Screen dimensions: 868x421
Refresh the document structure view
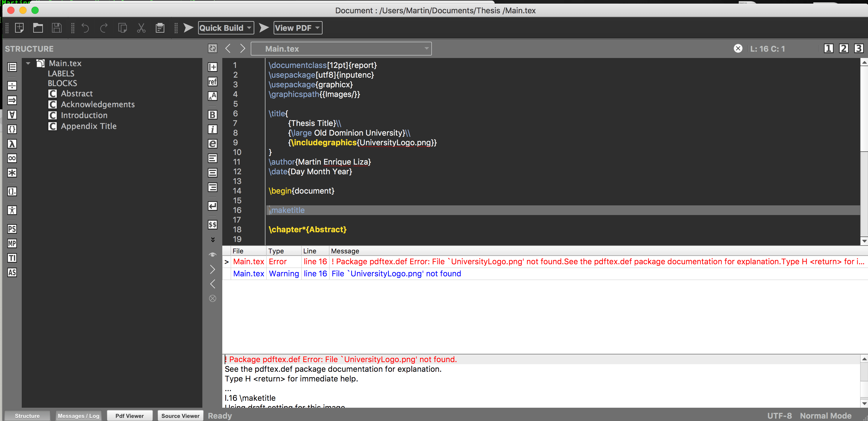(212, 48)
